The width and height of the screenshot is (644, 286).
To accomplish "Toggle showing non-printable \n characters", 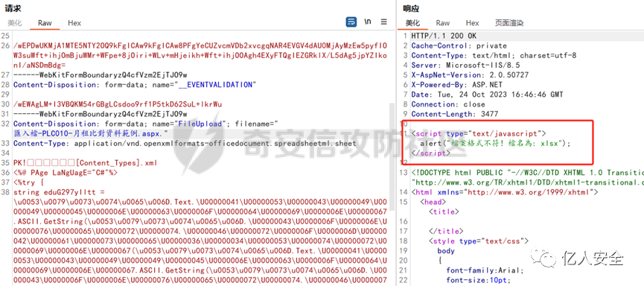I will tap(368, 22).
